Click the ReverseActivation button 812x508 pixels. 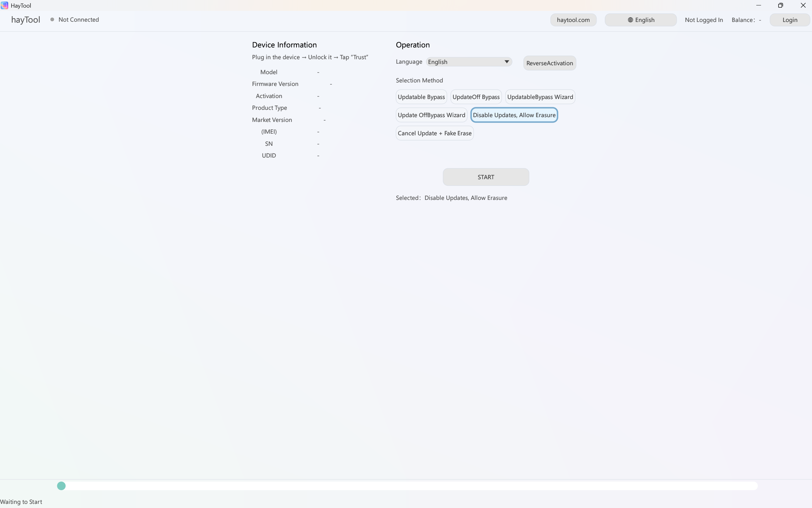pyautogui.click(x=549, y=63)
